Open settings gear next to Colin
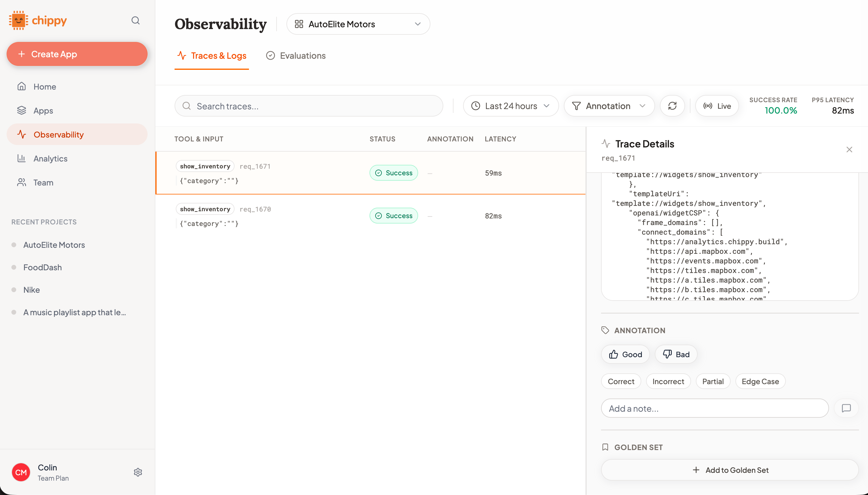 [x=138, y=472]
